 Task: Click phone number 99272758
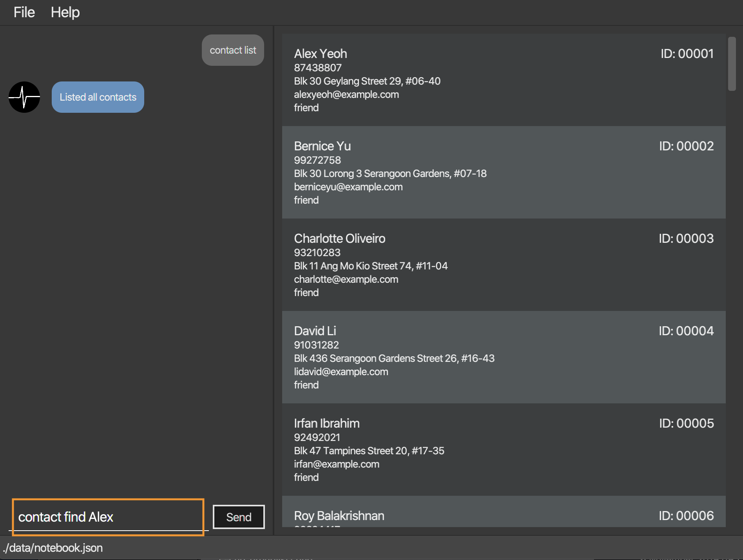pos(317,160)
